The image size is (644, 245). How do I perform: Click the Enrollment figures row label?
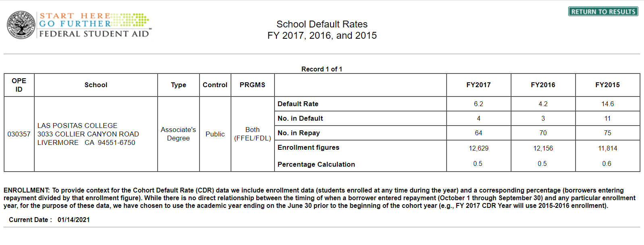coord(308,147)
